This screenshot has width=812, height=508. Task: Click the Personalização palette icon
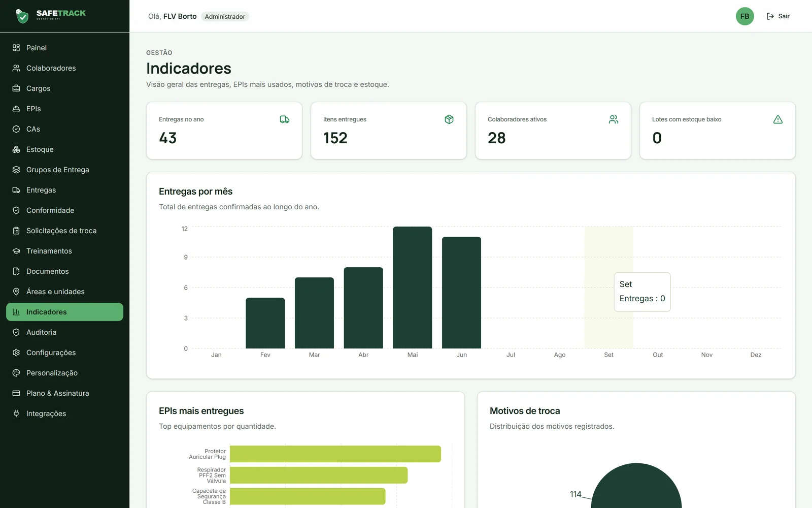(x=16, y=373)
